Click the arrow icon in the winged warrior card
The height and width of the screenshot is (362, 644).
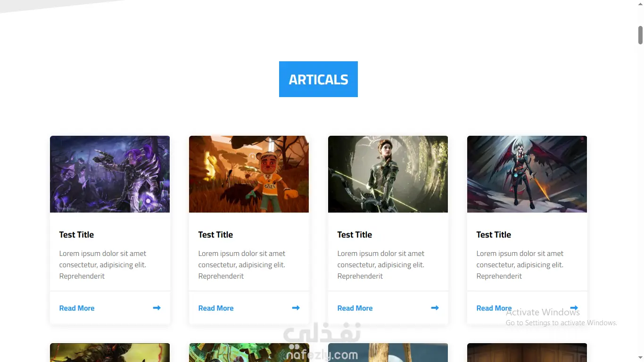point(574,308)
